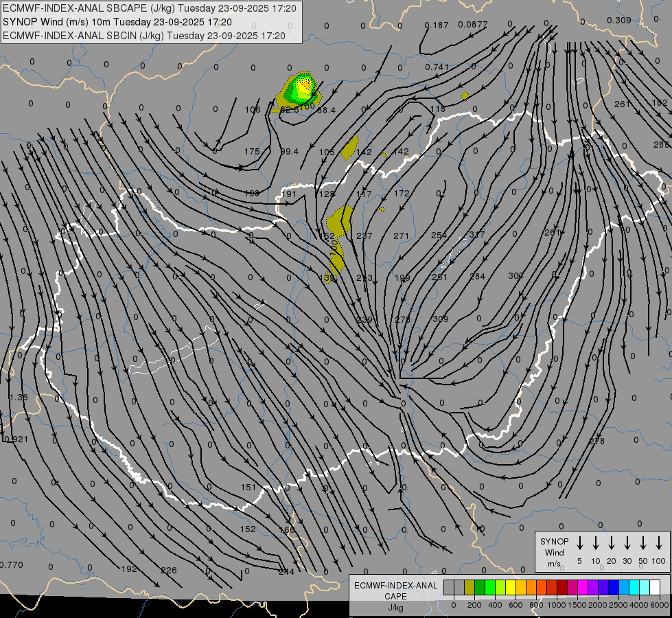Screen dimensions: 672x618
Task: Click the 20 m/s wind arrow symbol
Action: [611, 543]
